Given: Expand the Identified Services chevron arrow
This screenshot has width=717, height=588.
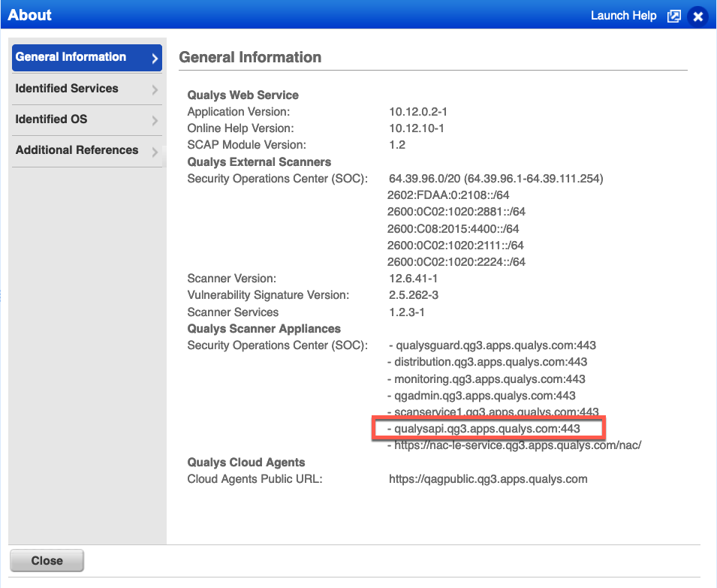Looking at the screenshot, I should [x=155, y=90].
